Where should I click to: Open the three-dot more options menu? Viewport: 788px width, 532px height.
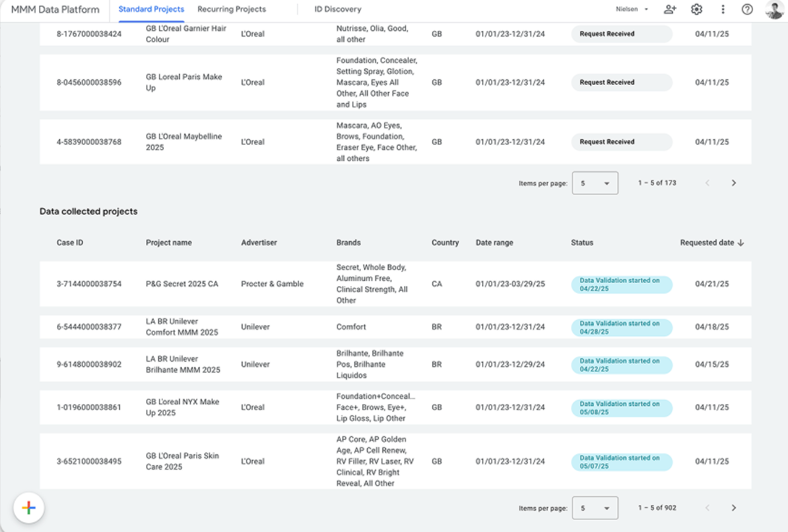[723, 9]
